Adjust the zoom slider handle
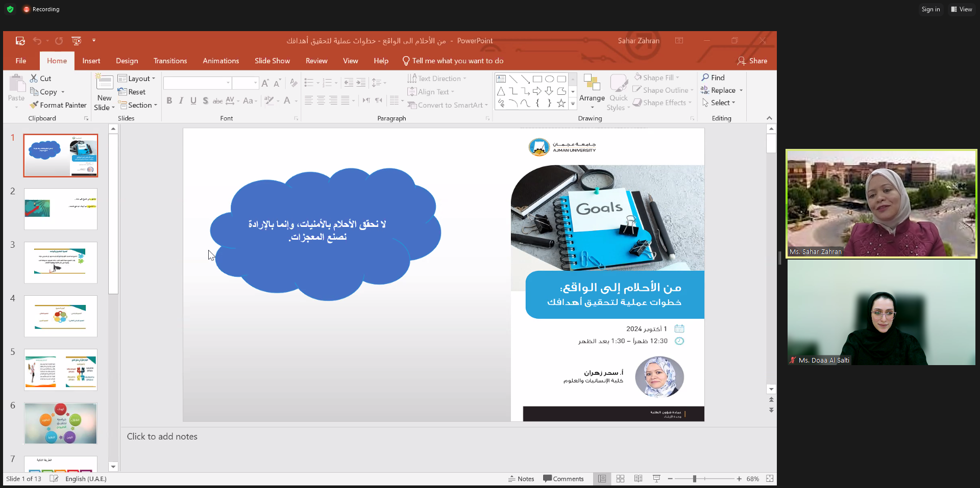The width and height of the screenshot is (980, 488). point(694,479)
